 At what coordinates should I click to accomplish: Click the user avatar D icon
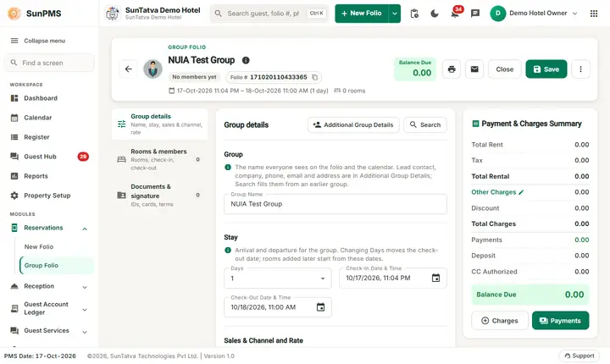pos(497,14)
